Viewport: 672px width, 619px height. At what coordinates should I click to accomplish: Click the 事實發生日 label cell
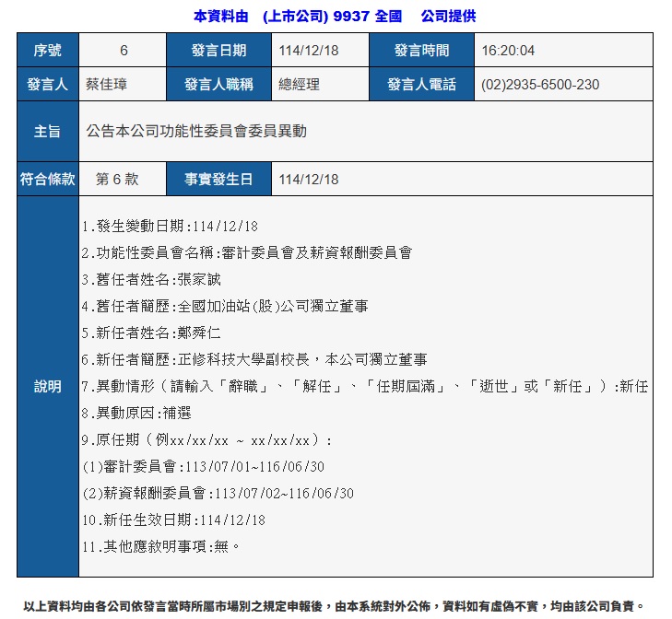pyautogui.click(x=218, y=180)
